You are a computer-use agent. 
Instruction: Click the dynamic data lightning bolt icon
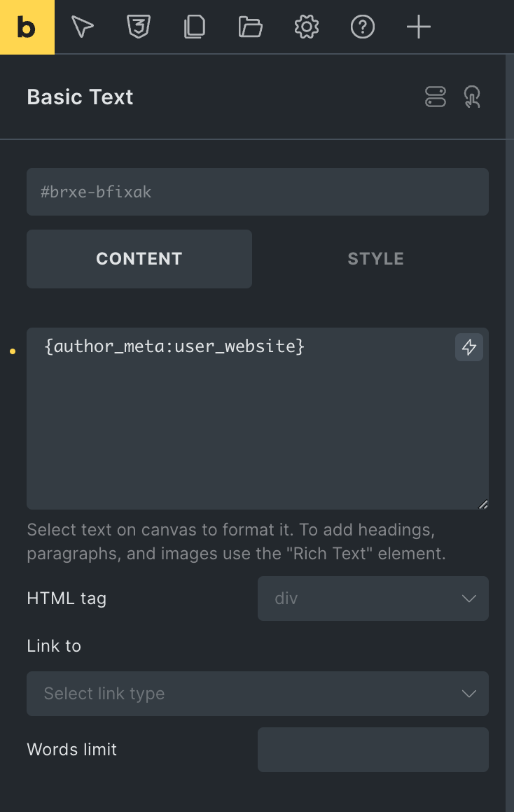[469, 347]
